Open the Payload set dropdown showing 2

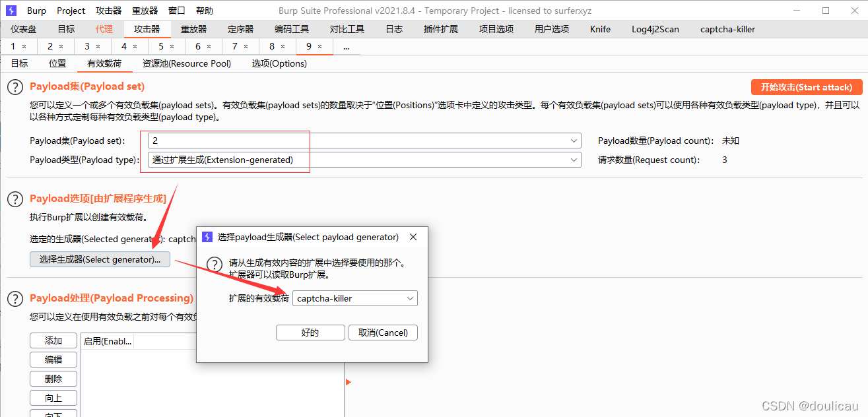click(x=364, y=141)
